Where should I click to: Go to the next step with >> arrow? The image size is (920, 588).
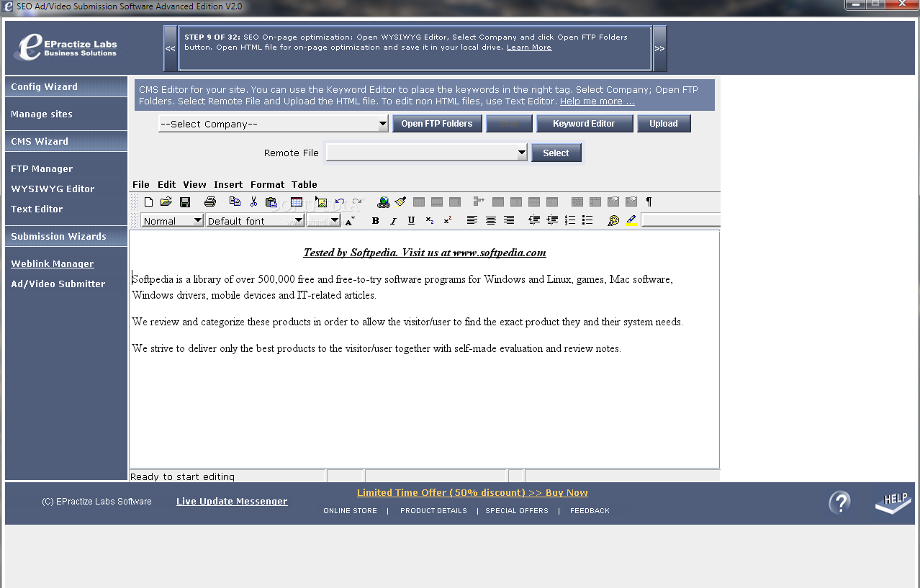pyautogui.click(x=659, y=49)
